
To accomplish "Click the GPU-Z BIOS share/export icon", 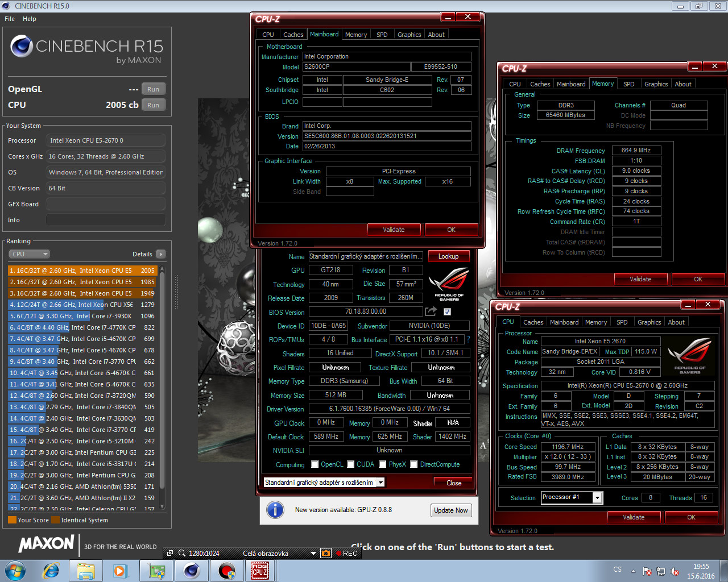I will click(x=431, y=311).
